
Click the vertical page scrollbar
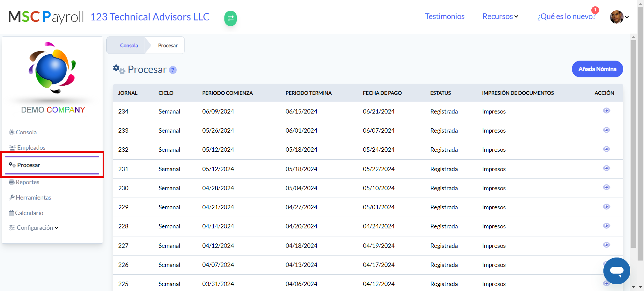(633, 144)
